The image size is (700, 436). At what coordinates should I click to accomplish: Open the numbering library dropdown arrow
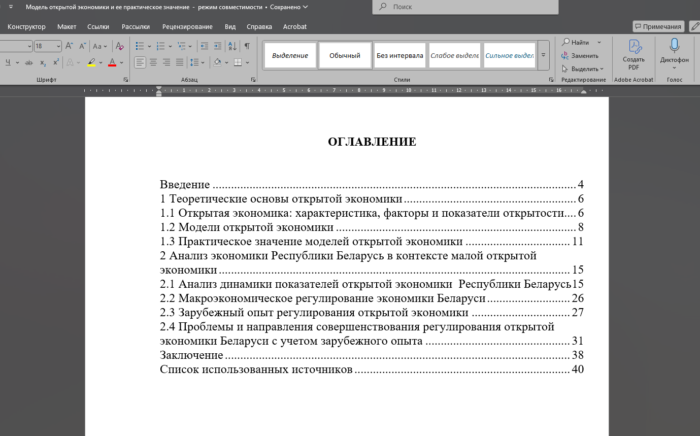[170, 46]
